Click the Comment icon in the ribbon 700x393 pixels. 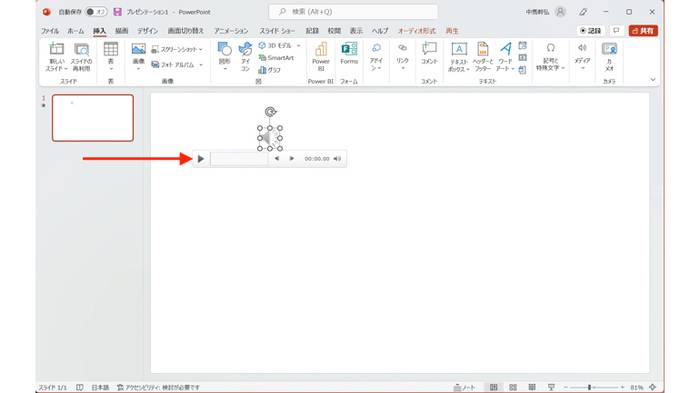click(x=429, y=54)
